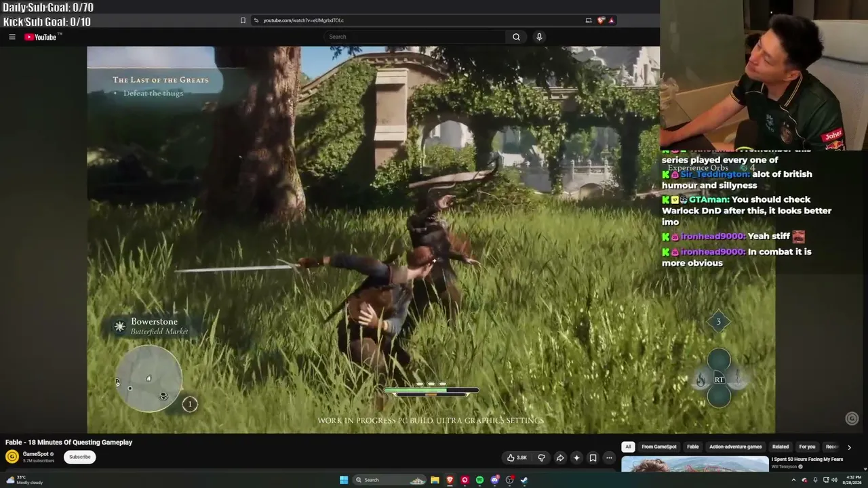The height and width of the screenshot is (488, 868).
Task: Open the red circular app on the taskbar
Action: pos(465,480)
